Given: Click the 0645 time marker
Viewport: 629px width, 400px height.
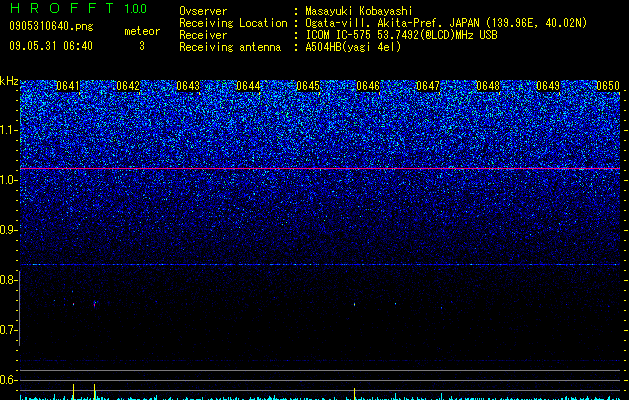Looking at the screenshot, I should [x=308, y=86].
